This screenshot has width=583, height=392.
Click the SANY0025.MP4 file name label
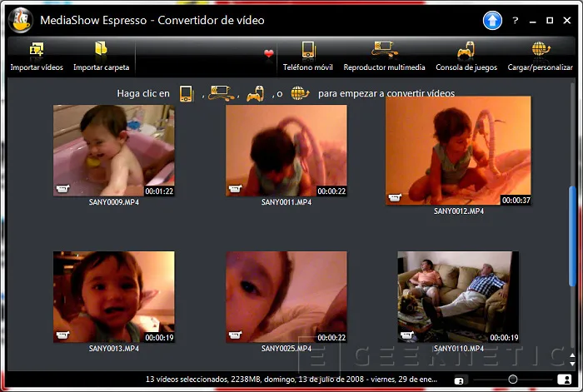point(287,349)
